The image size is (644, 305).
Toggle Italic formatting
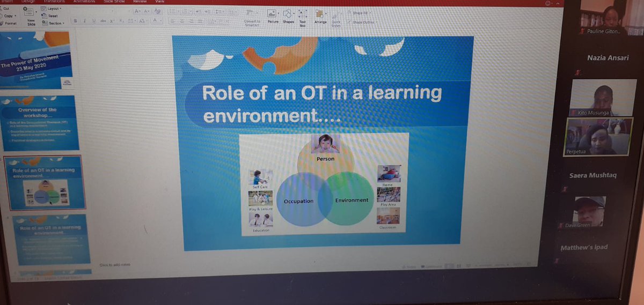tap(85, 21)
